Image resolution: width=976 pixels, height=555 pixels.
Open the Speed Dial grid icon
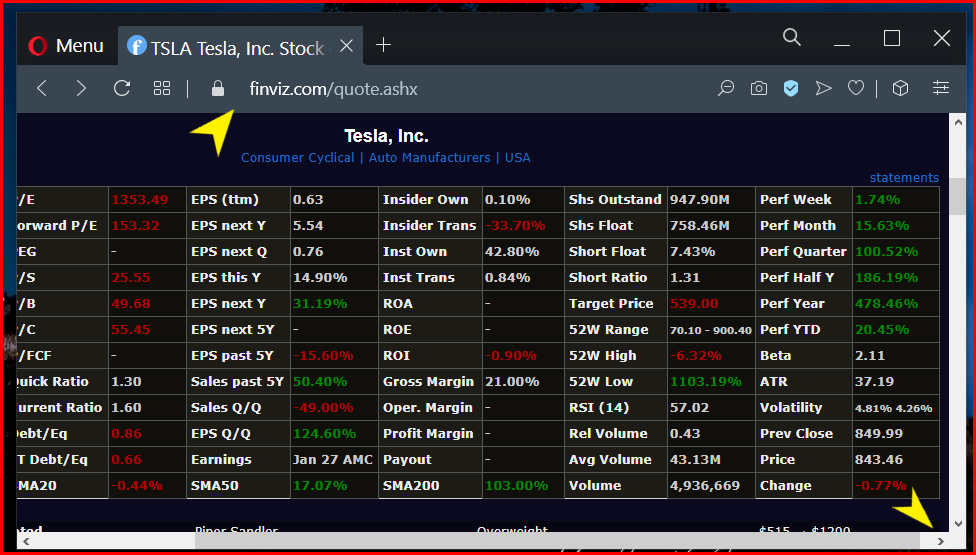(x=162, y=88)
